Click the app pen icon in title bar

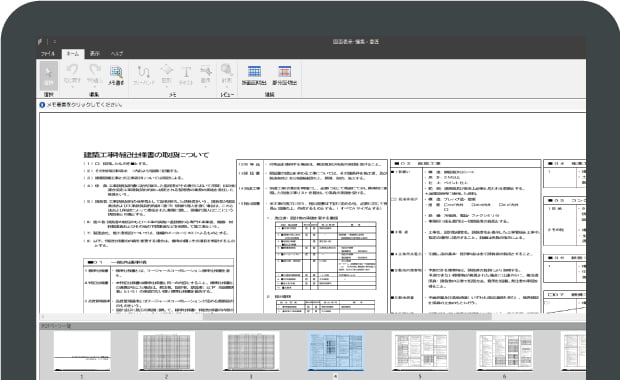coord(40,41)
